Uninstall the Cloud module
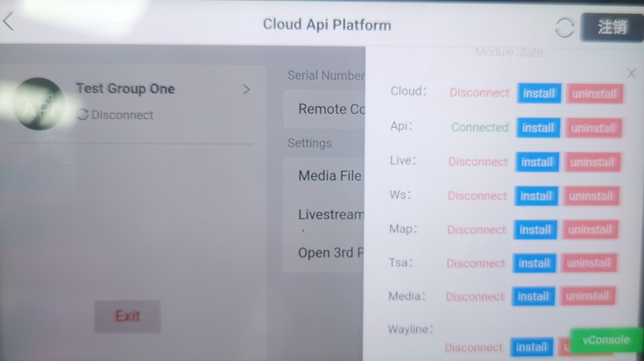Screen dimensions: 644x361 [594, 94]
